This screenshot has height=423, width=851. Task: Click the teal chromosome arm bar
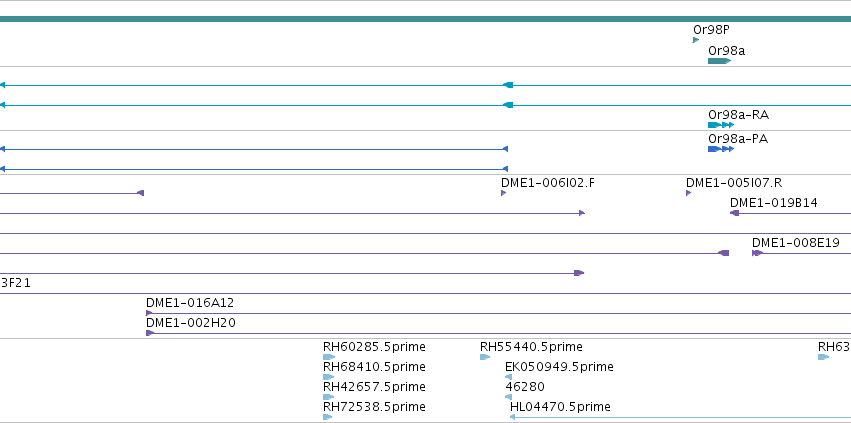click(x=426, y=19)
